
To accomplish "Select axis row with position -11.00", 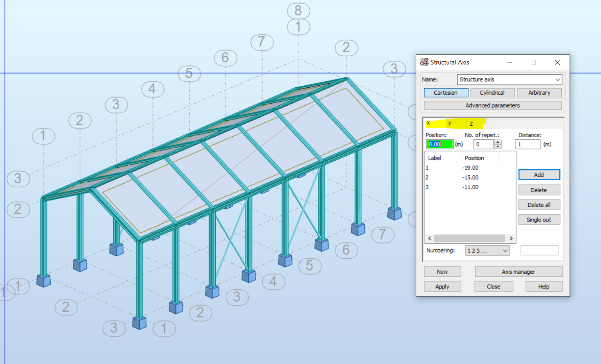I will (470, 187).
